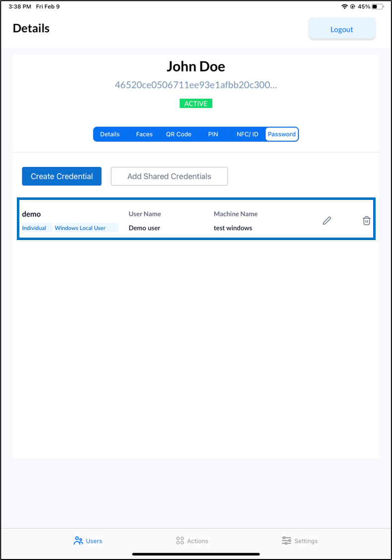Click the 3:38 PM clock
This screenshot has height=560, width=392.
[20, 6]
